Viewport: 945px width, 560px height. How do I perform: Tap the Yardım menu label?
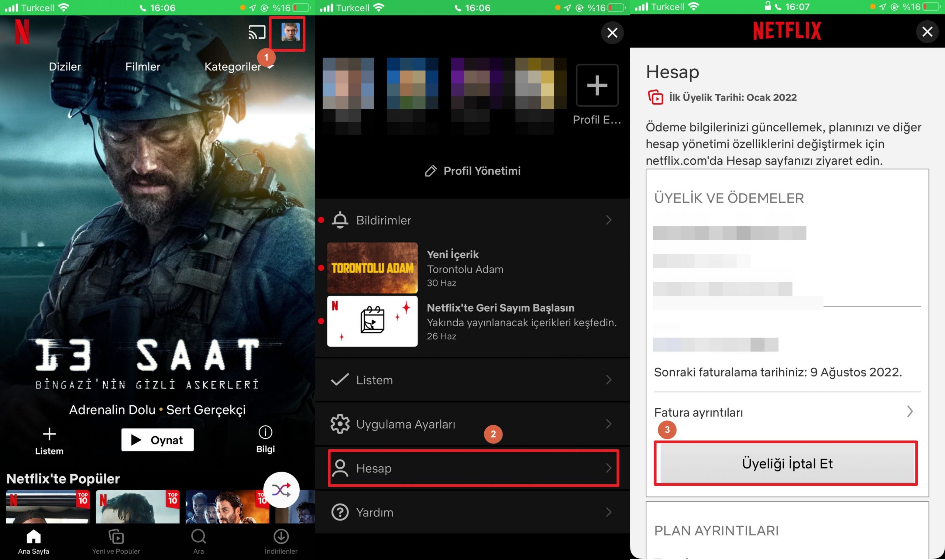click(x=375, y=512)
